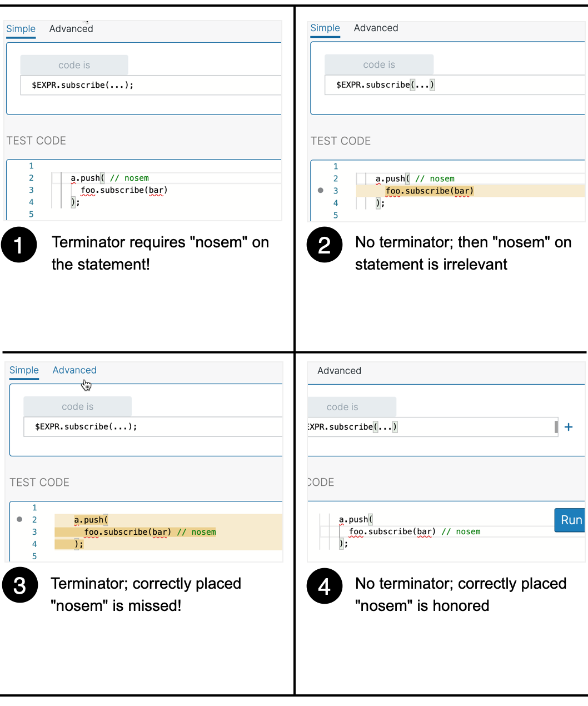
Task: Click the numbered badge 1 circle icon
Action: [19, 245]
